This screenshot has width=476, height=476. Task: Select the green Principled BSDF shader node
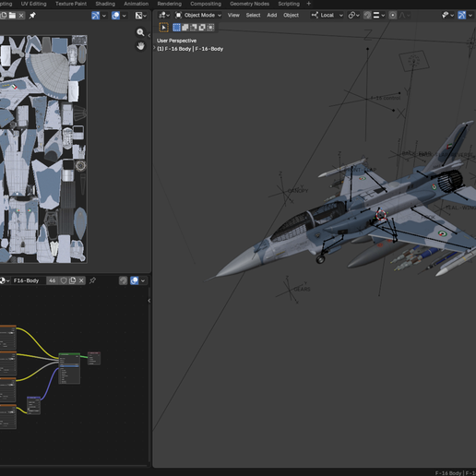pos(69,368)
